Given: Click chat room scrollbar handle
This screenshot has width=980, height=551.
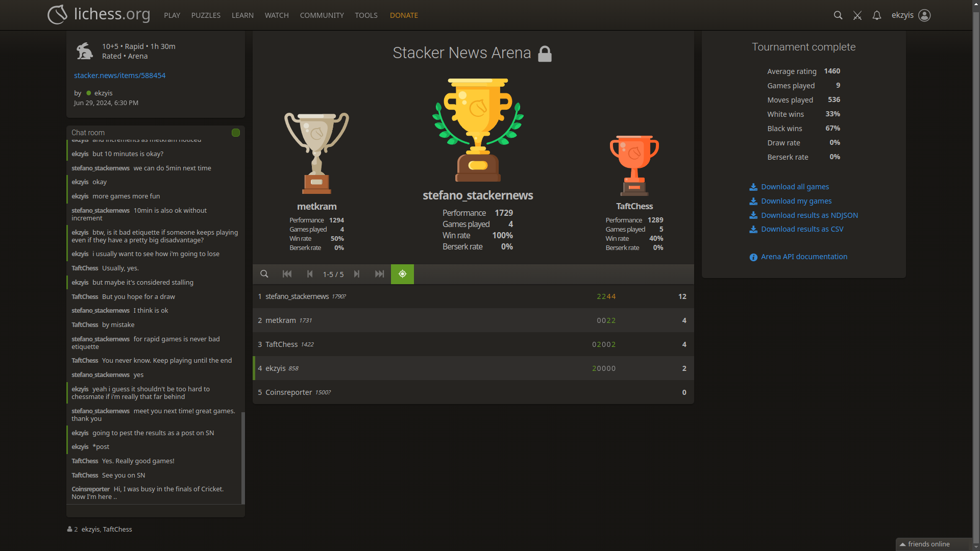Looking at the screenshot, I should point(243,458).
